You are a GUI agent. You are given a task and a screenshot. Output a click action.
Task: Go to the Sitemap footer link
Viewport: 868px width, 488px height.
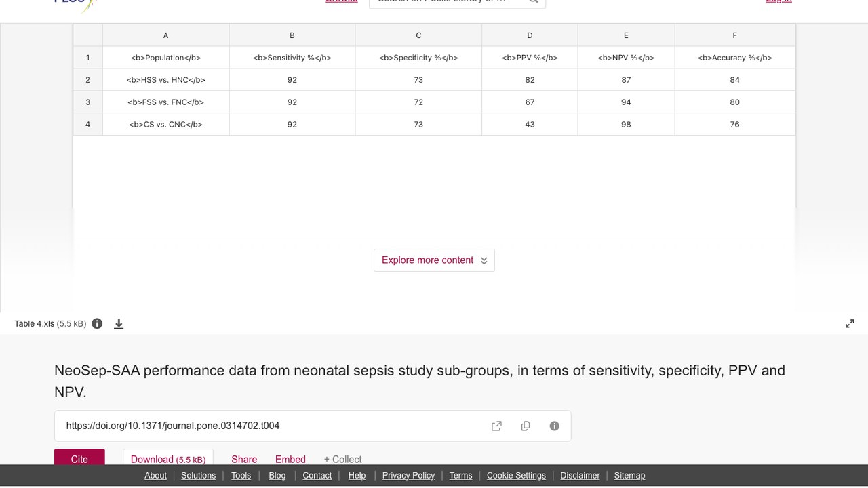click(x=629, y=475)
